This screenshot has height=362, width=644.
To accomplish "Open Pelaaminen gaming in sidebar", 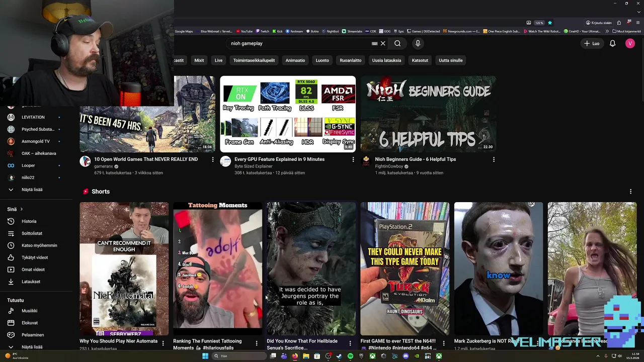I will click(35, 335).
